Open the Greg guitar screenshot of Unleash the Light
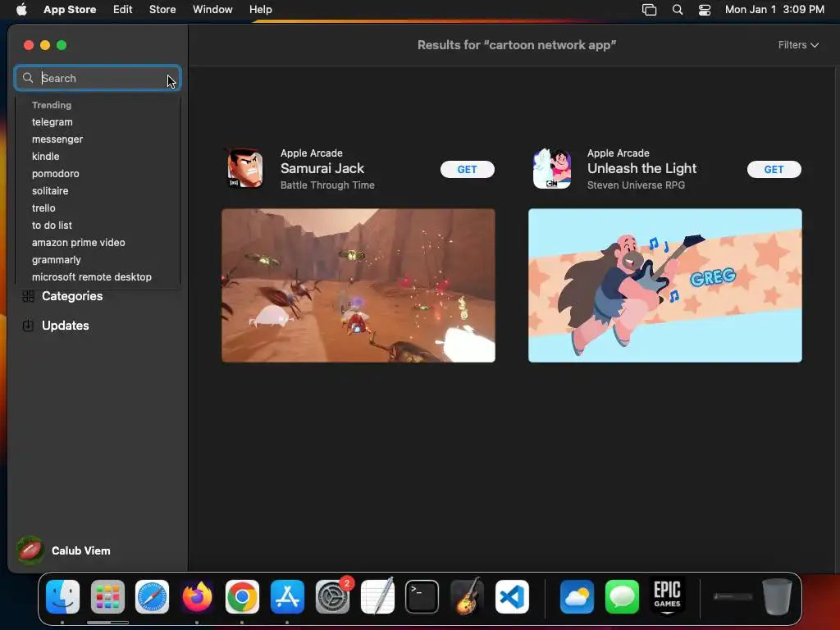This screenshot has width=840, height=630. 664,285
